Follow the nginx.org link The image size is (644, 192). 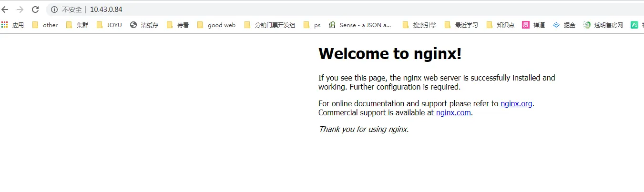516,103
